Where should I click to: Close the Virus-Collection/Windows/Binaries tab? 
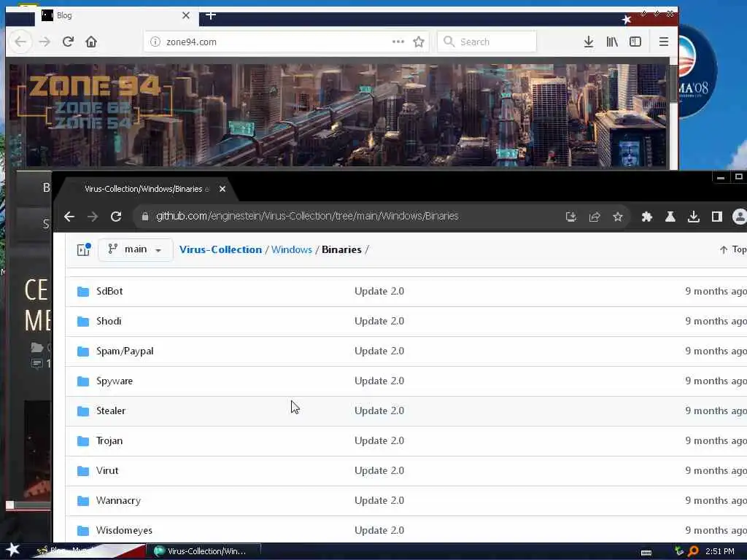tap(222, 189)
